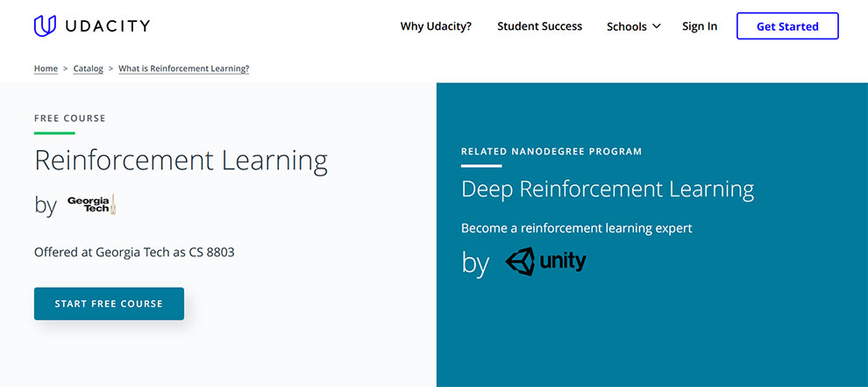Viewport: 868px width, 387px height.
Task: Click the RELATED NANODEGREE PROGRAM label
Action: [x=551, y=151]
